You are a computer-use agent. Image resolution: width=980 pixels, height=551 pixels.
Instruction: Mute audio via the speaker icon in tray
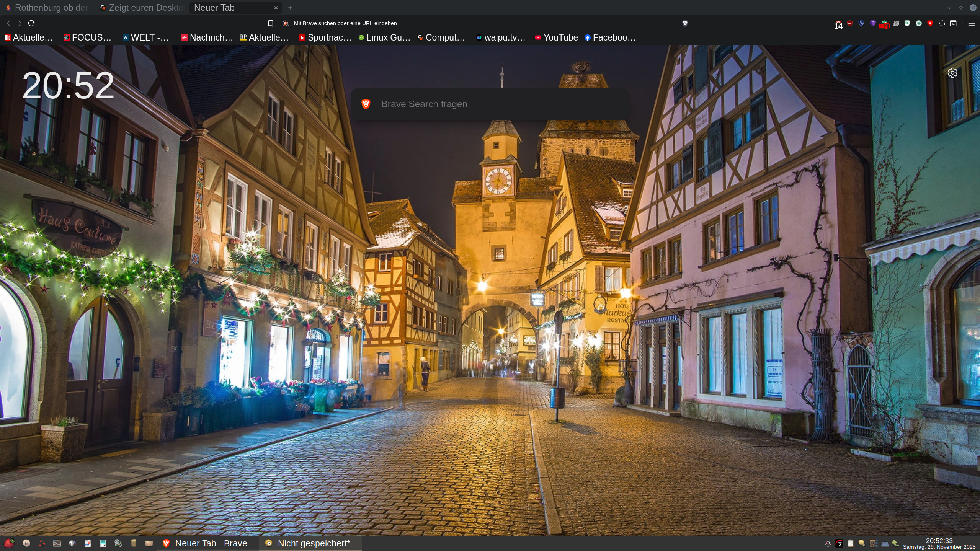(x=872, y=543)
